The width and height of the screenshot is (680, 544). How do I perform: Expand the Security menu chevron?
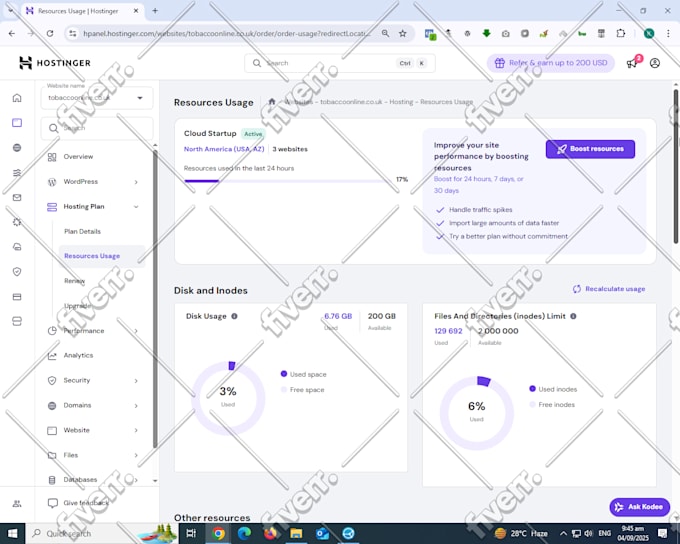click(136, 381)
